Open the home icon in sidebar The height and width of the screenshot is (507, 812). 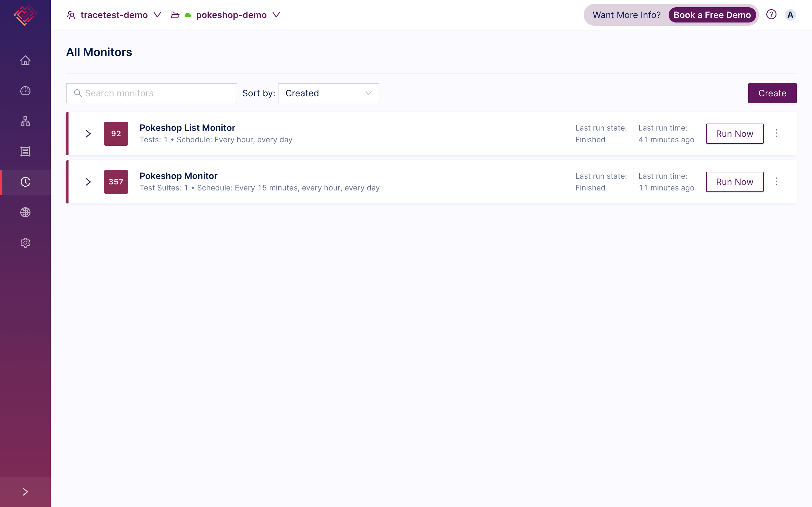[x=25, y=60]
